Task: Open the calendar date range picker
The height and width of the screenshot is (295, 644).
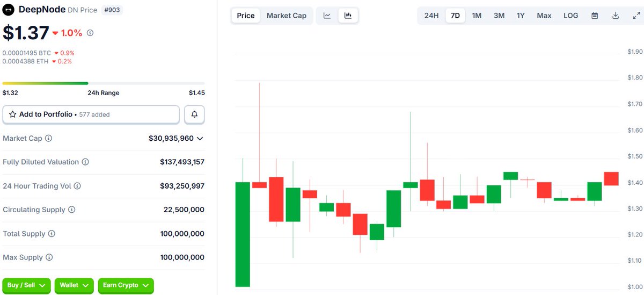Action: 595,16
